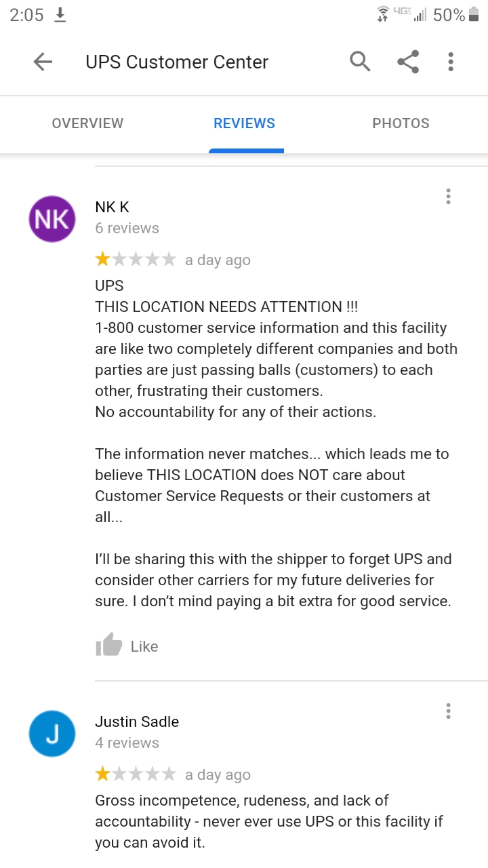Tap thumbs-up icon on NK K review

pyautogui.click(x=108, y=645)
